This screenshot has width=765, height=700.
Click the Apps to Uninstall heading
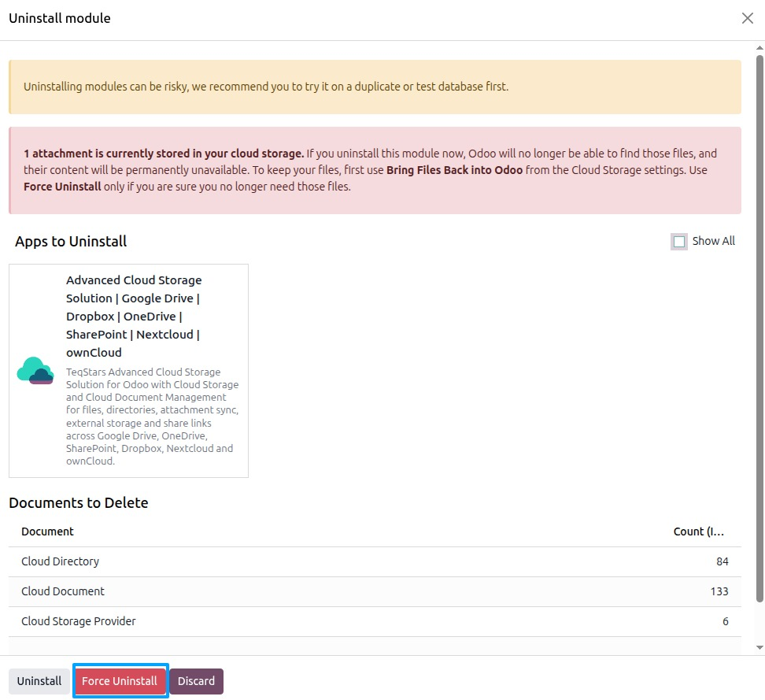point(71,241)
